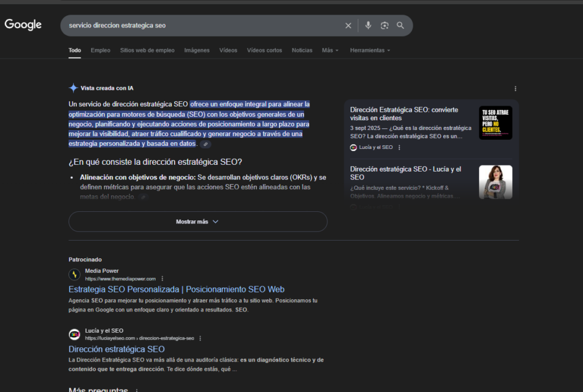This screenshot has width=583, height=392.
Task: Switch to the Noticias tab
Action: pyautogui.click(x=302, y=50)
